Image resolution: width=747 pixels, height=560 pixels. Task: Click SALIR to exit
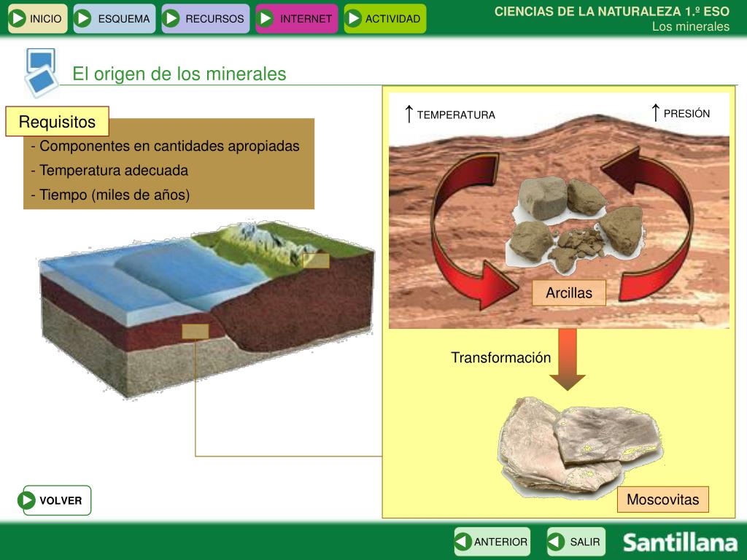[x=576, y=542]
